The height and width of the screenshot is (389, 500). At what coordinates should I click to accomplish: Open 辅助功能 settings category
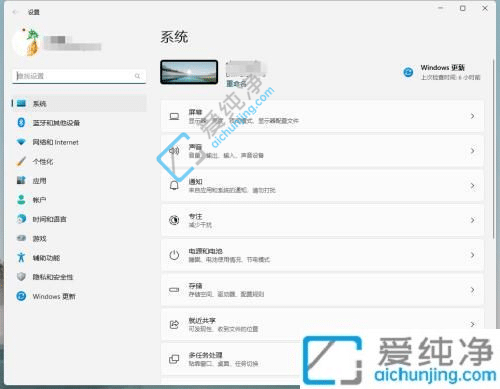[79, 258]
